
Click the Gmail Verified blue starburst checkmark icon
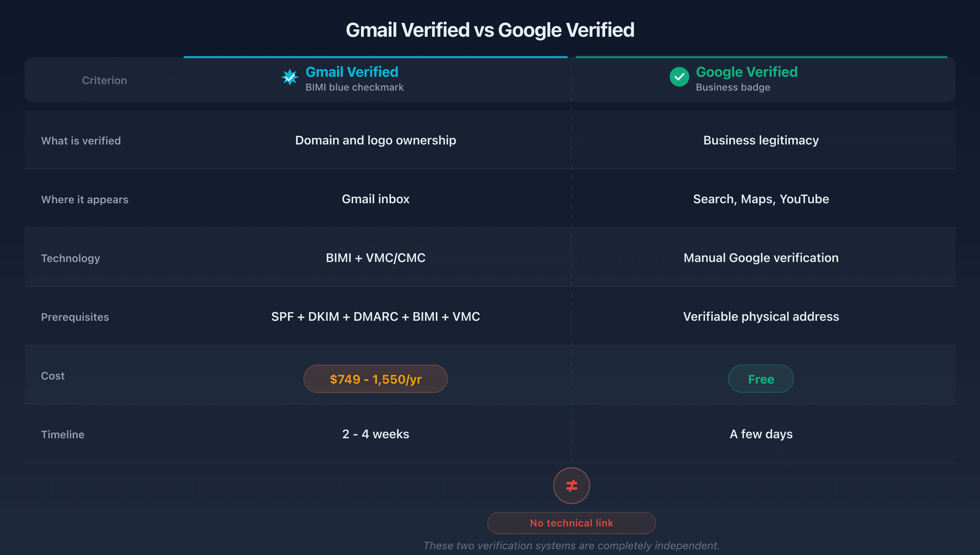click(x=290, y=77)
